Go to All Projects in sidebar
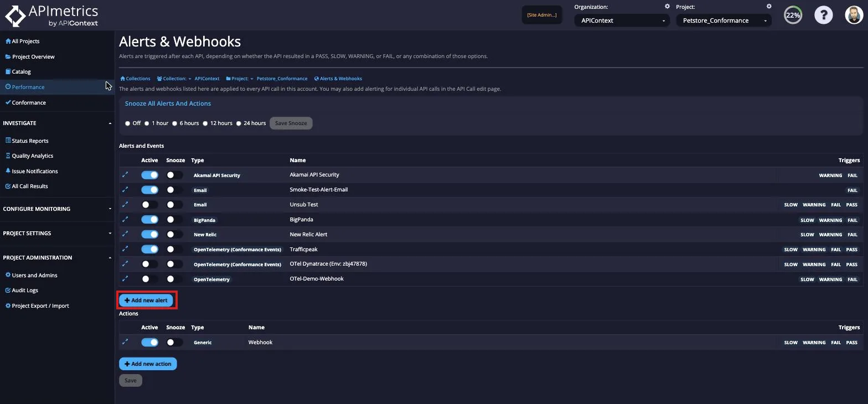This screenshot has height=404, width=868. point(22,41)
